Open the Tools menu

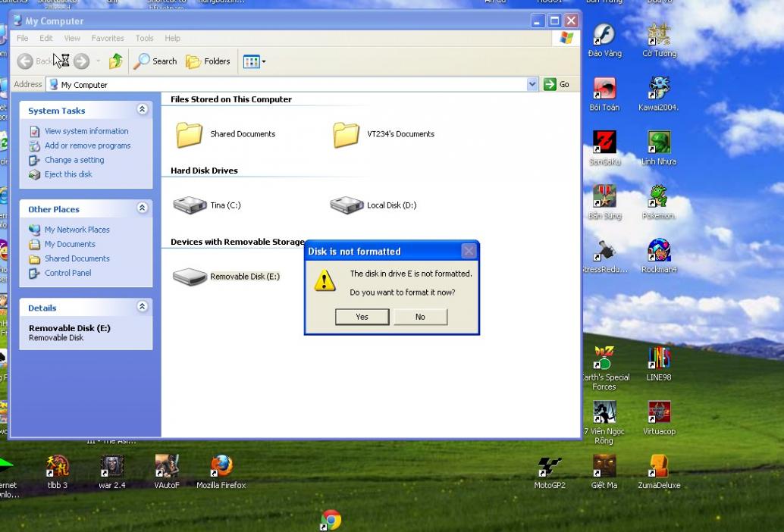click(144, 38)
